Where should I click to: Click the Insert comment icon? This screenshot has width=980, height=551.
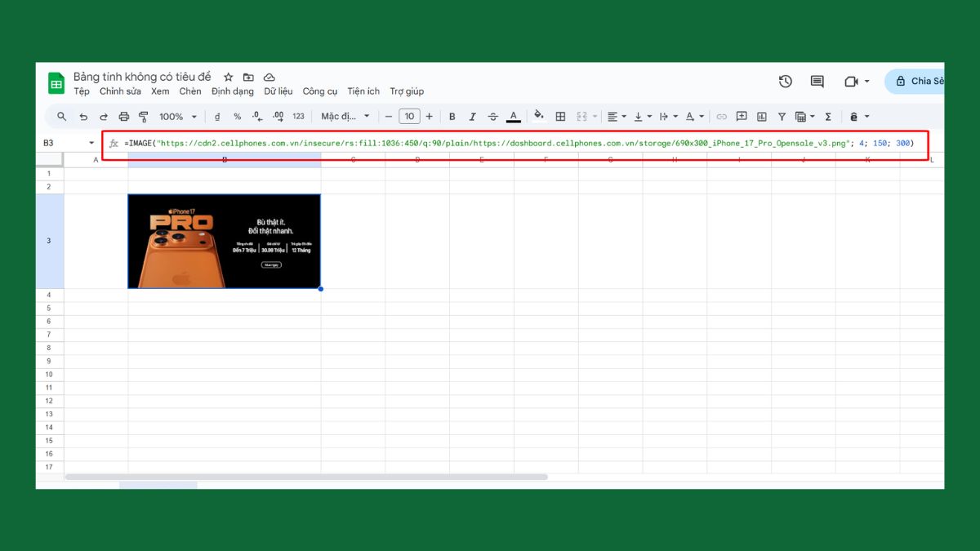[742, 116]
